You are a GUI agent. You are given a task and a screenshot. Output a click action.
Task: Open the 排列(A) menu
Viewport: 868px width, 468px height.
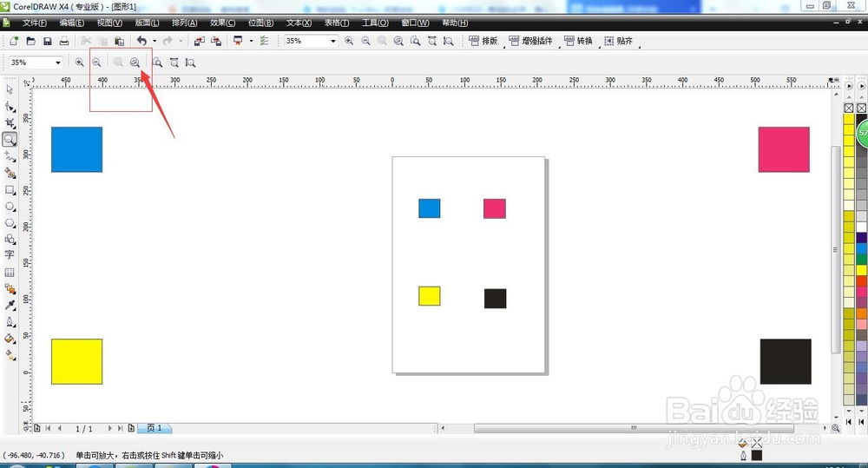(184, 23)
